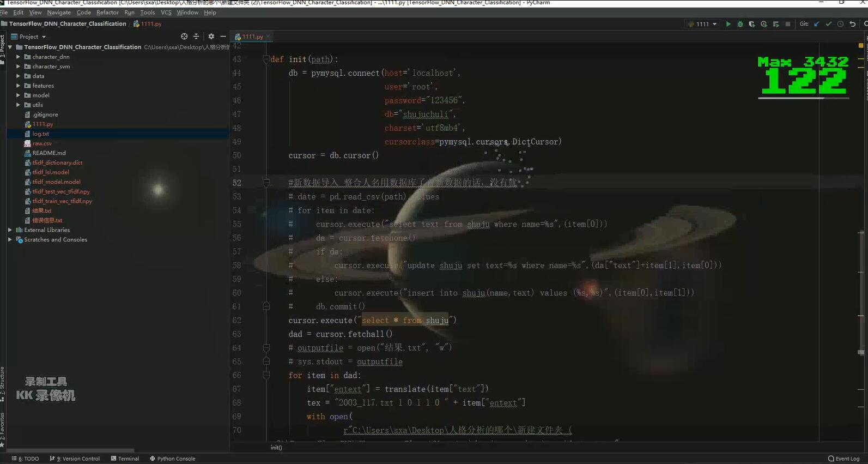Open the Refactor menu
The width and height of the screenshot is (868, 464).
(107, 13)
